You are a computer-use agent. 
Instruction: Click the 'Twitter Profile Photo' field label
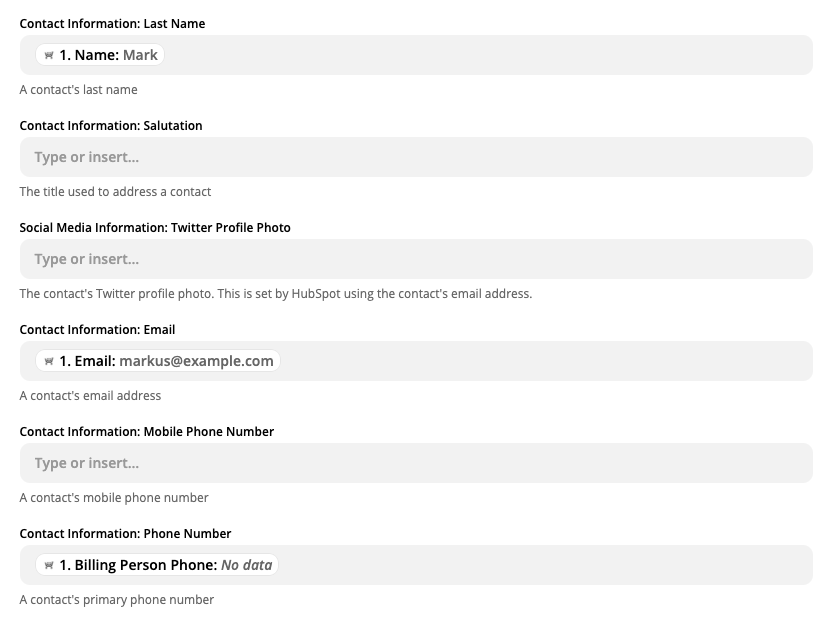pyautogui.click(x=155, y=228)
